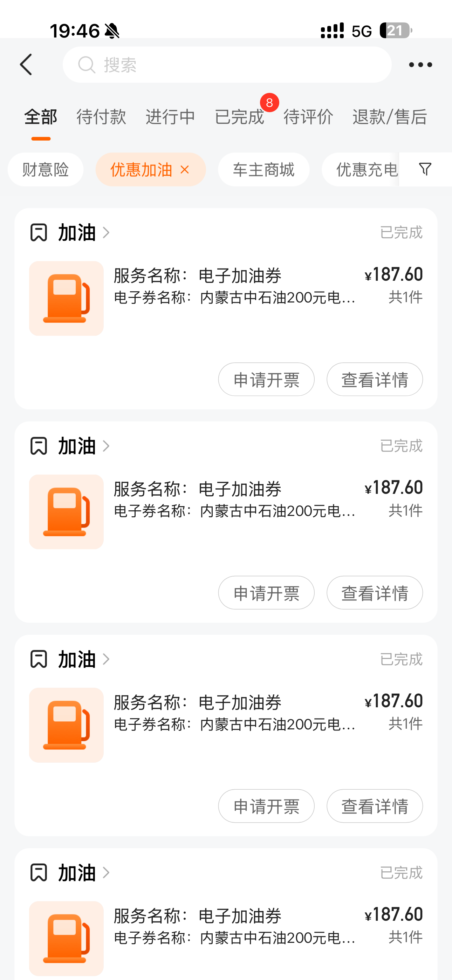This screenshot has height=980, width=452.
Task: Tap the second order's store bookmark icon
Action: click(39, 446)
